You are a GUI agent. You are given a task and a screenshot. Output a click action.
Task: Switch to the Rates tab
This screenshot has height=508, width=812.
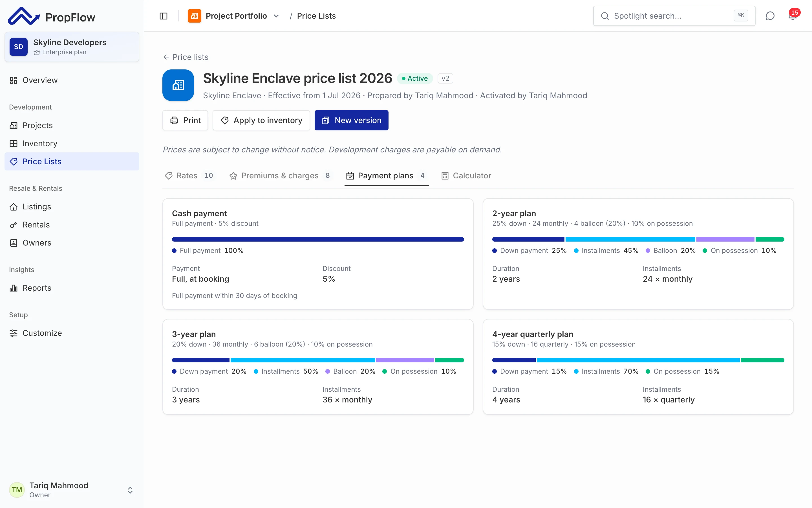tap(189, 176)
